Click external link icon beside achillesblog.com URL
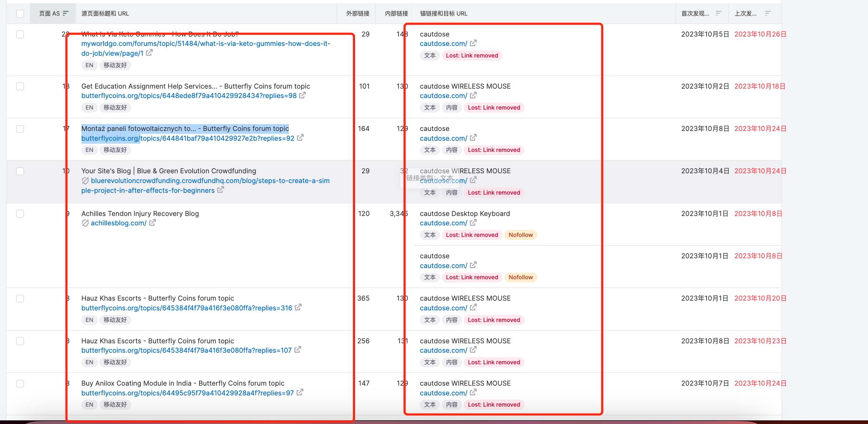Image resolution: width=868 pixels, height=424 pixels. (152, 222)
